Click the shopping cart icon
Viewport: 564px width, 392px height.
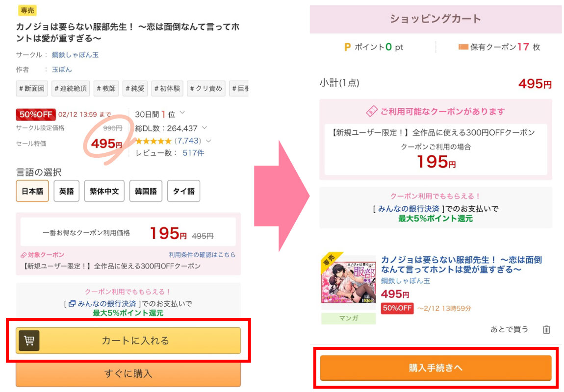pos(29,341)
